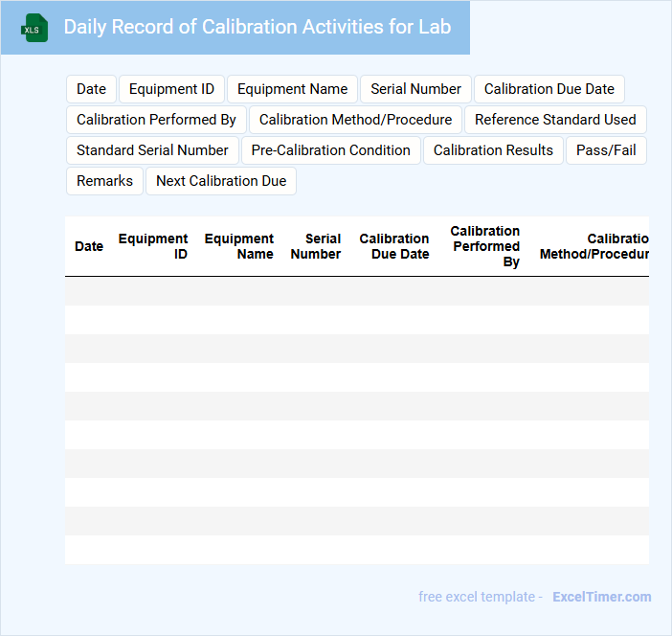Click the Calibration Performed By column header
Screen dimensions: 672x636
coord(485,246)
